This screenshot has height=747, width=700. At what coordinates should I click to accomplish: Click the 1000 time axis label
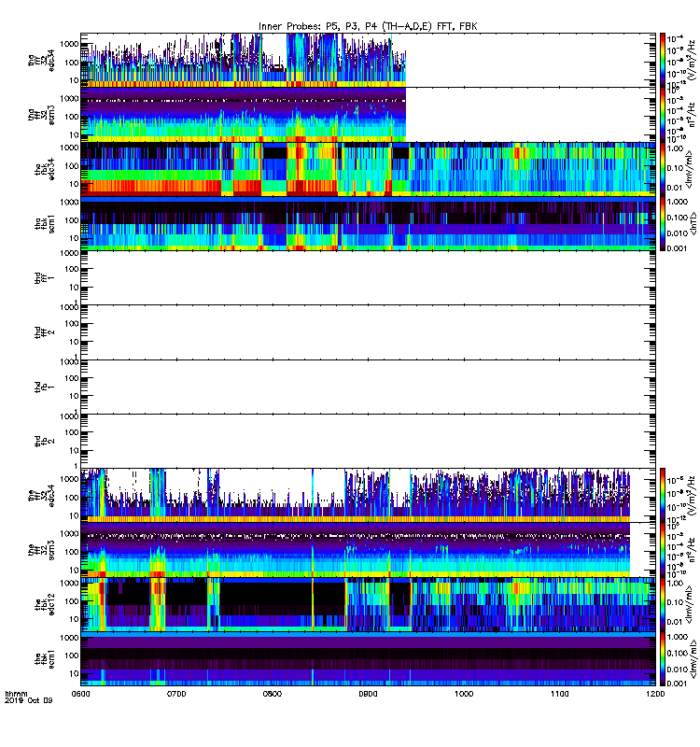point(464,694)
